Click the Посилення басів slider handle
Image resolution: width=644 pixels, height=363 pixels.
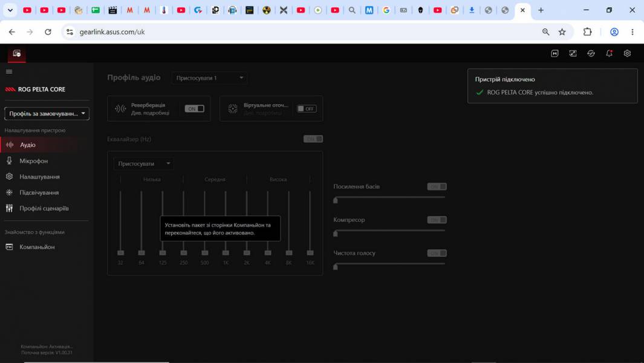point(336,200)
